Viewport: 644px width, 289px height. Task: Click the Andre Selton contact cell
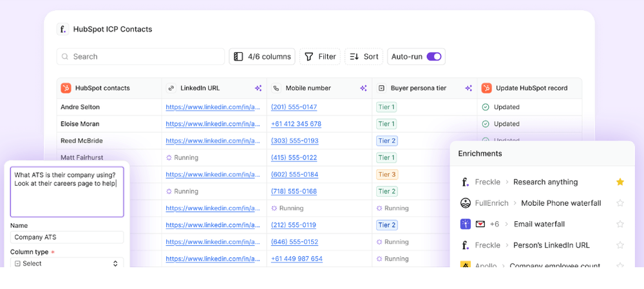pos(109,107)
